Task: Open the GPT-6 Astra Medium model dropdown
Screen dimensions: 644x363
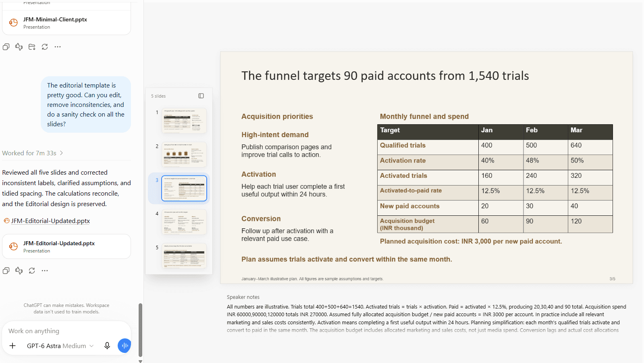Action: 60,346
